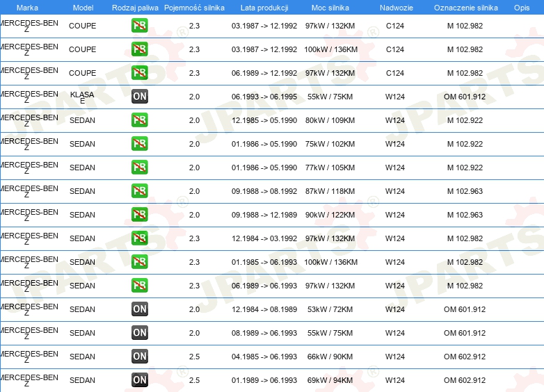Click the Model column header
Image resolution: width=544 pixels, height=392 pixels.
point(83,8)
